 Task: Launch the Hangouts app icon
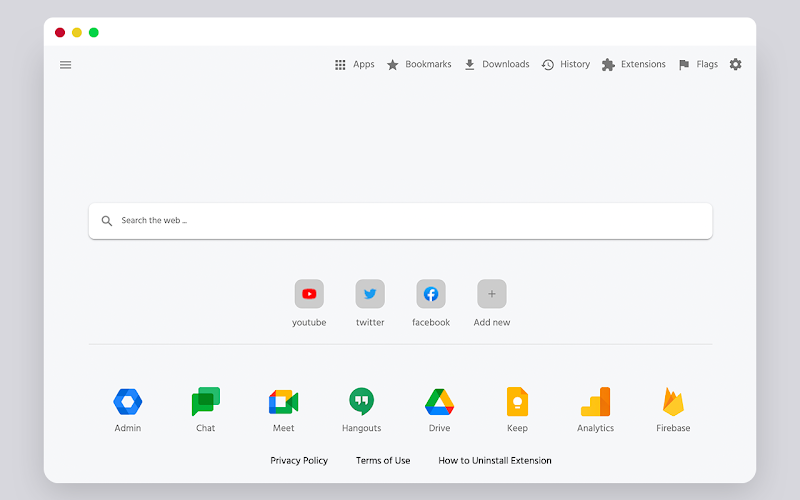(361, 402)
